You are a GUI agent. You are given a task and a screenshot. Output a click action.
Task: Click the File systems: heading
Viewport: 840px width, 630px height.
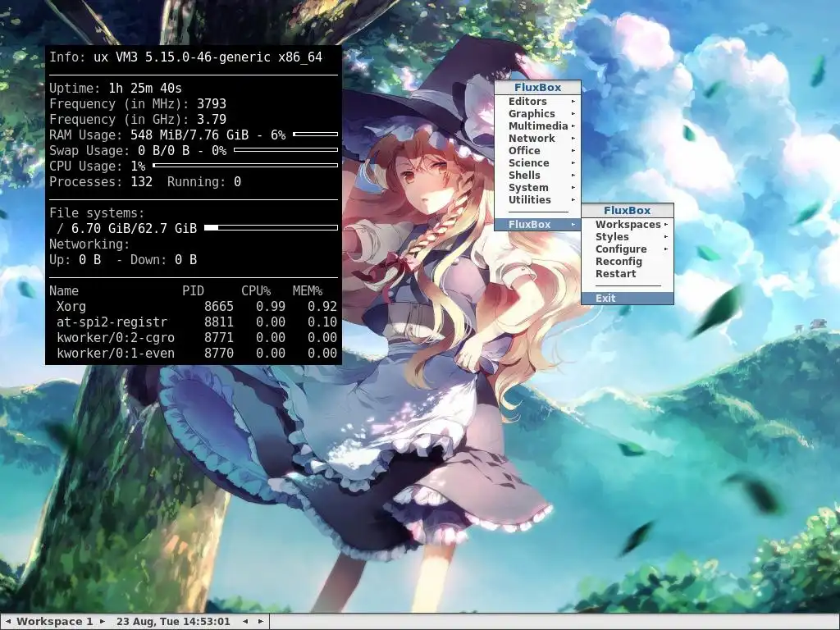pos(97,212)
